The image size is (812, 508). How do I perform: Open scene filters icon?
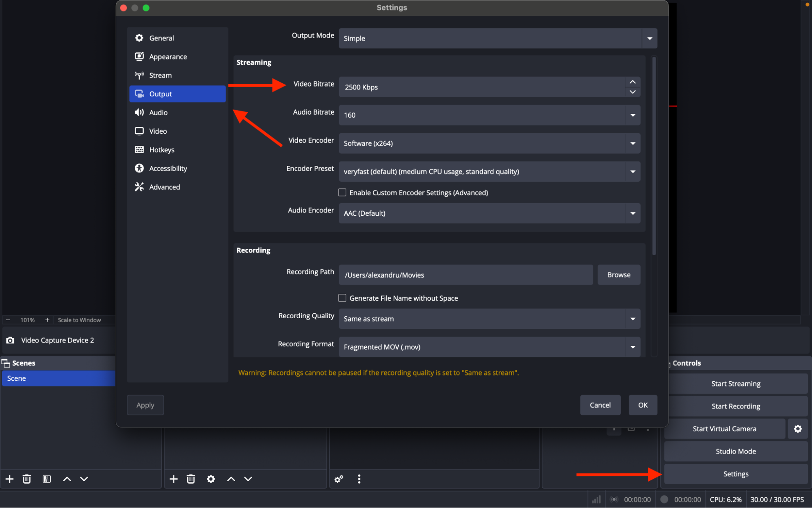pyautogui.click(x=47, y=479)
